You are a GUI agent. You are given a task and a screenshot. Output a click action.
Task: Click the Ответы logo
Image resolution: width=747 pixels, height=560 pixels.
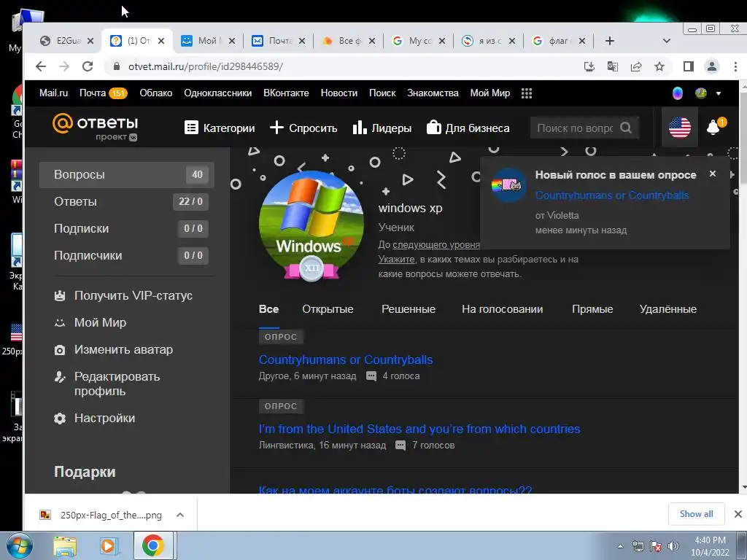(x=96, y=127)
